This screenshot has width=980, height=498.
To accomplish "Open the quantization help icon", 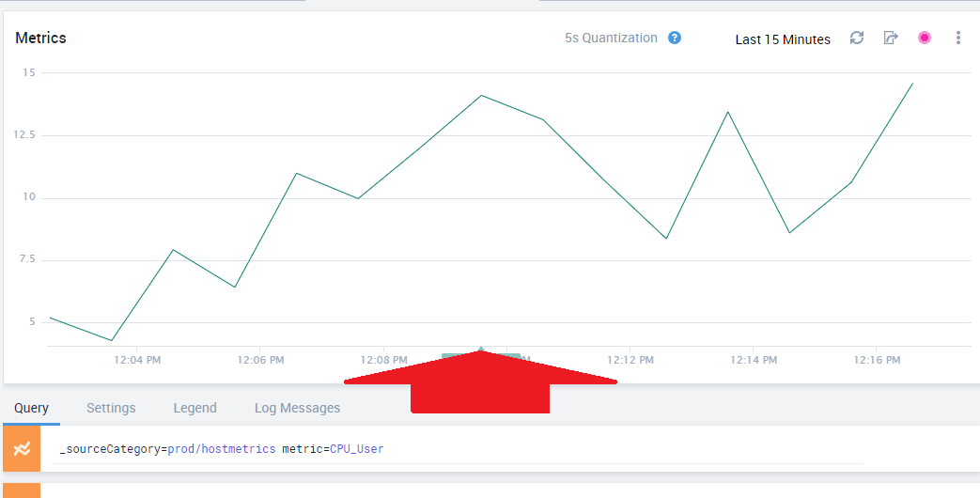I will click(675, 39).
